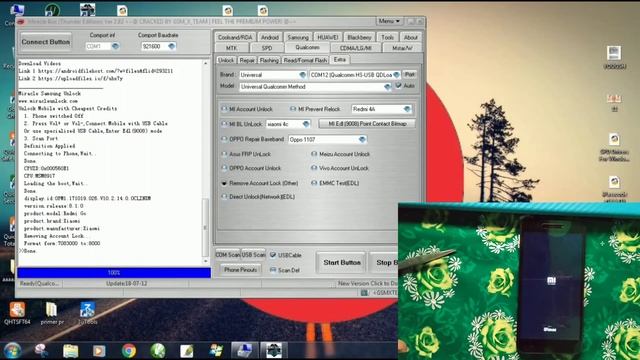
Task: Click the green K icon on the taskbar
Action: click(158, 351)
